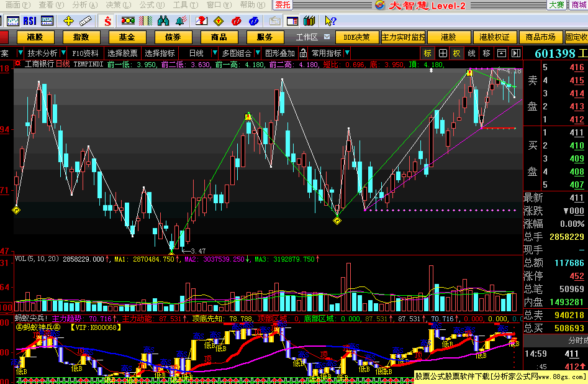This screenshot has height=384, width=588.
Task: Click the 服务 button
Action: (265, 37)
